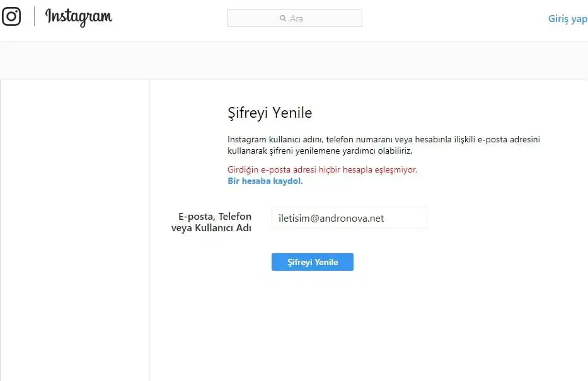Click the Instagram wordmark logo
Image resolution: width=588 pixels, height=381 pixels.
pos(78,17)
